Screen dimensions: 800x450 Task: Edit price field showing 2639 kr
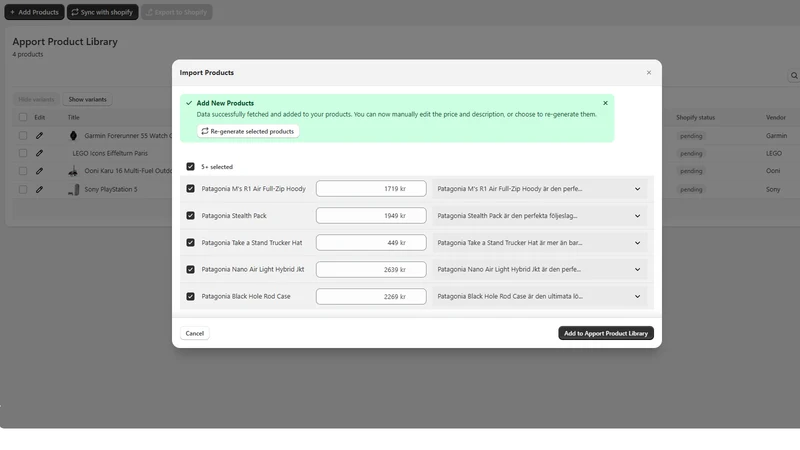[x=371, y=269]
